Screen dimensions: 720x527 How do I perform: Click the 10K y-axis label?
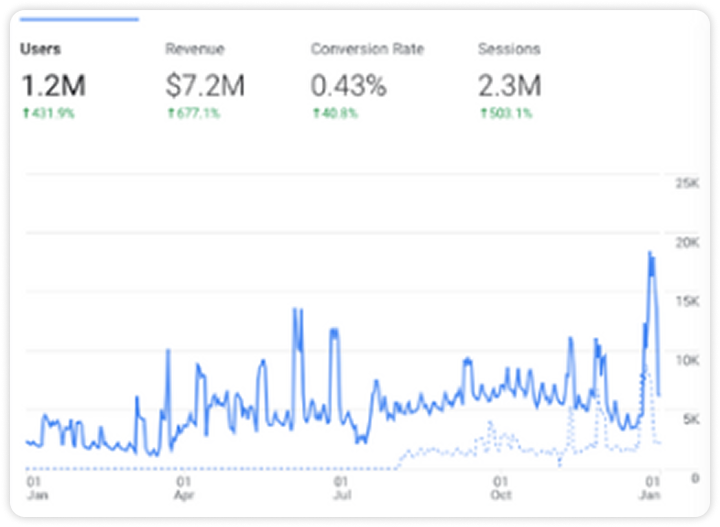coord(687,360)
